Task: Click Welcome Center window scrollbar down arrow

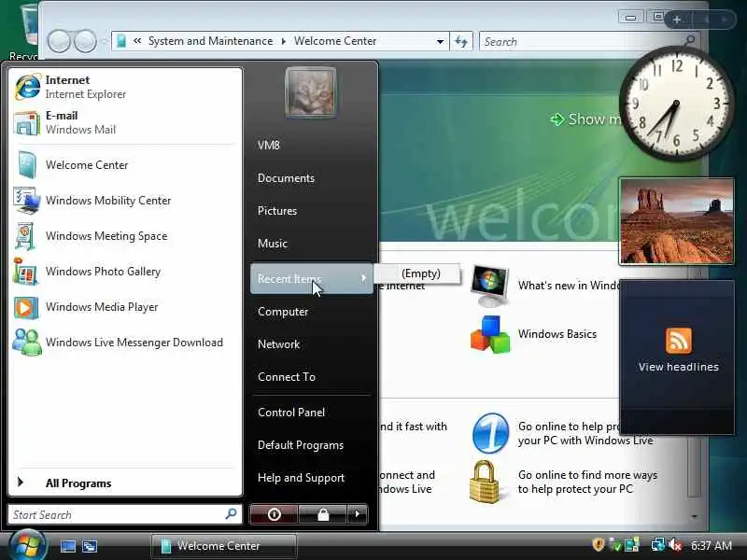Action: click(x=695, y=516)
